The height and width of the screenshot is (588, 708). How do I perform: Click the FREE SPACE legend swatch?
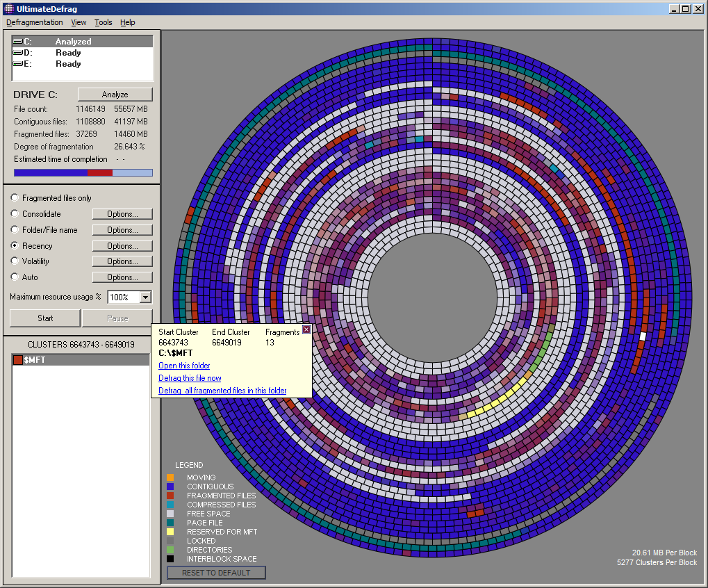(x=170, y=514)
